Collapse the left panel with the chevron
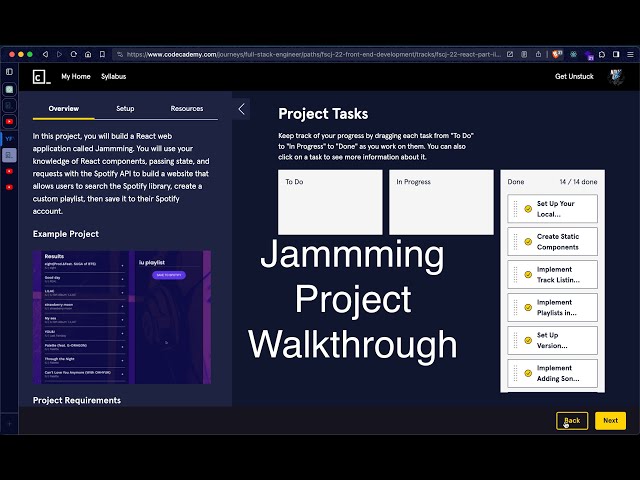This screenshot has height=480, width=640. coord(242,109)
